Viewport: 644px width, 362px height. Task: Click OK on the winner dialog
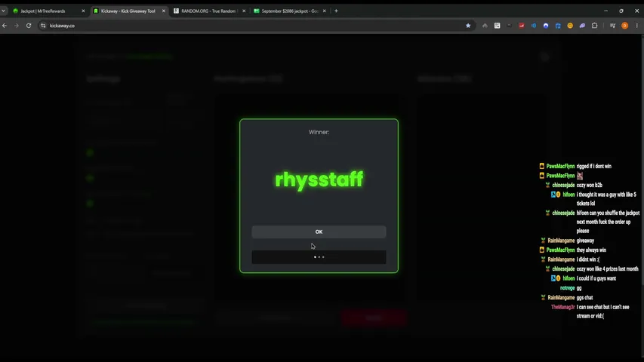(319, 232)
